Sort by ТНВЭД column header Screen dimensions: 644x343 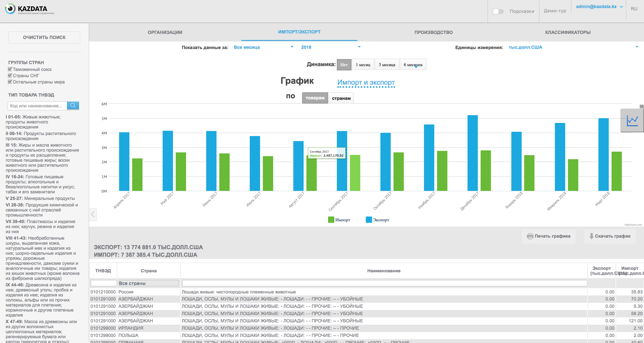pyautogui.click(x=103, y=271)
